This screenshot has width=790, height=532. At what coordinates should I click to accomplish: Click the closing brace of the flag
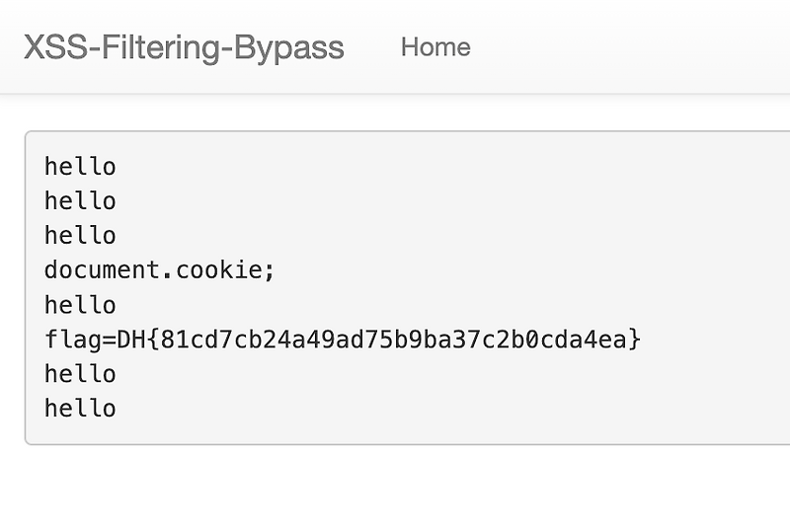click(635, 340)
